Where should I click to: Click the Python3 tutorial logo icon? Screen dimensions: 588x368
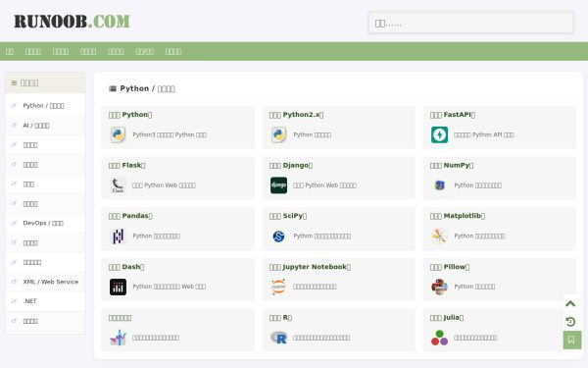pos(118,134)
